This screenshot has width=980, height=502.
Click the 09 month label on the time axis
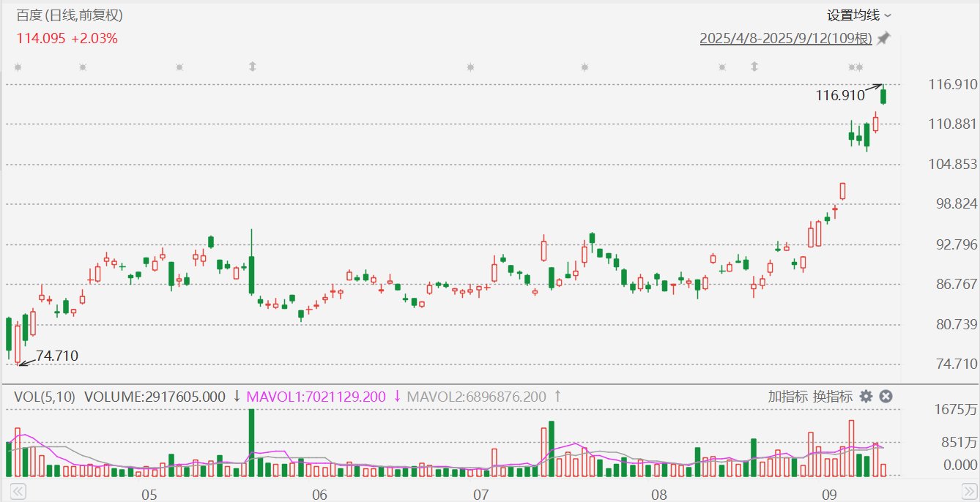[829, 494]
